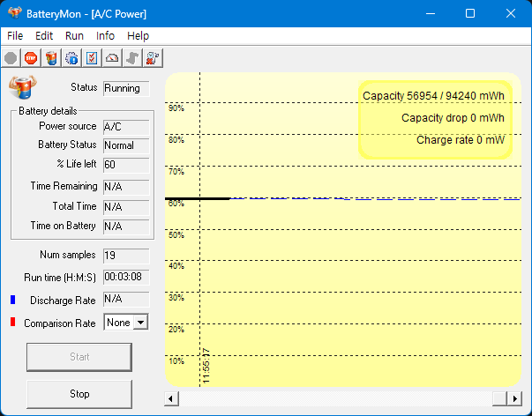Click the Power source field showing A/C
This screenshot has width=532, height=416.
[126, 127]
